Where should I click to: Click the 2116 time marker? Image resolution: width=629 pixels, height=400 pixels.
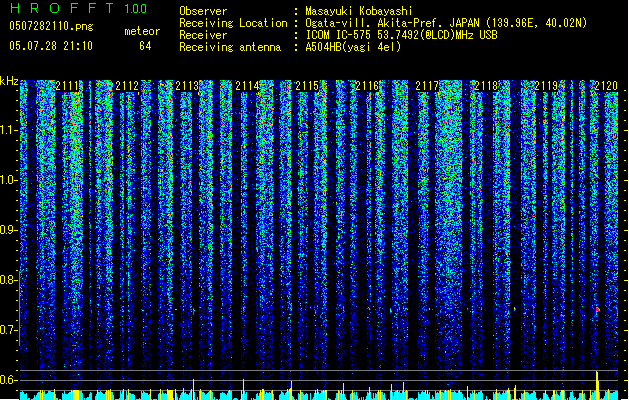[367, 86]
